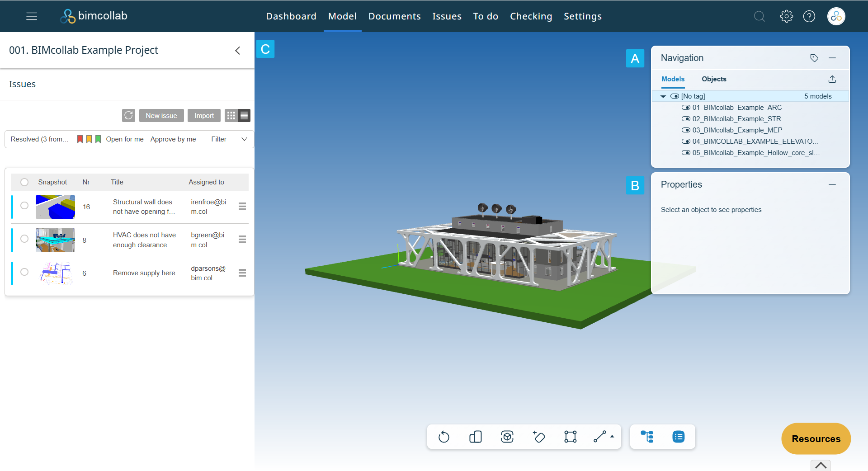Screen dimensions: 868x471
Task: Open the Resources button
Action: point(816,438)
